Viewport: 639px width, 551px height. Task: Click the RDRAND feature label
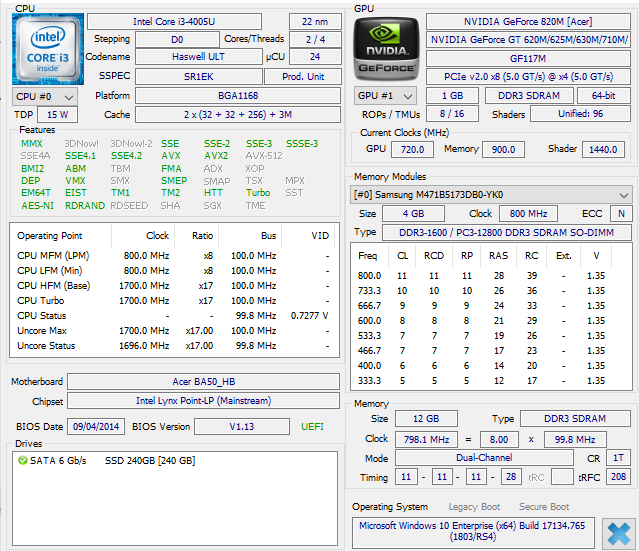pyautogui.click(x=85, y=206)
